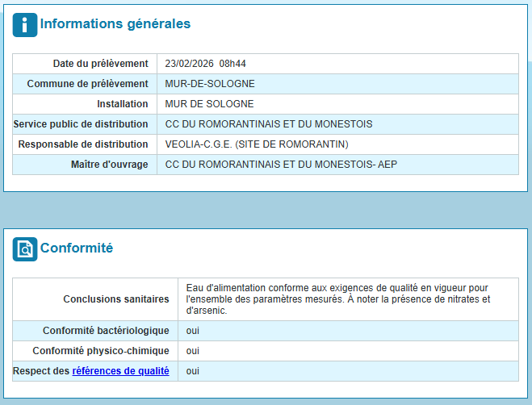This screenshot has width=532, height=405.
Task: Click the Date du prélèvement label
Action: point(100,64)
